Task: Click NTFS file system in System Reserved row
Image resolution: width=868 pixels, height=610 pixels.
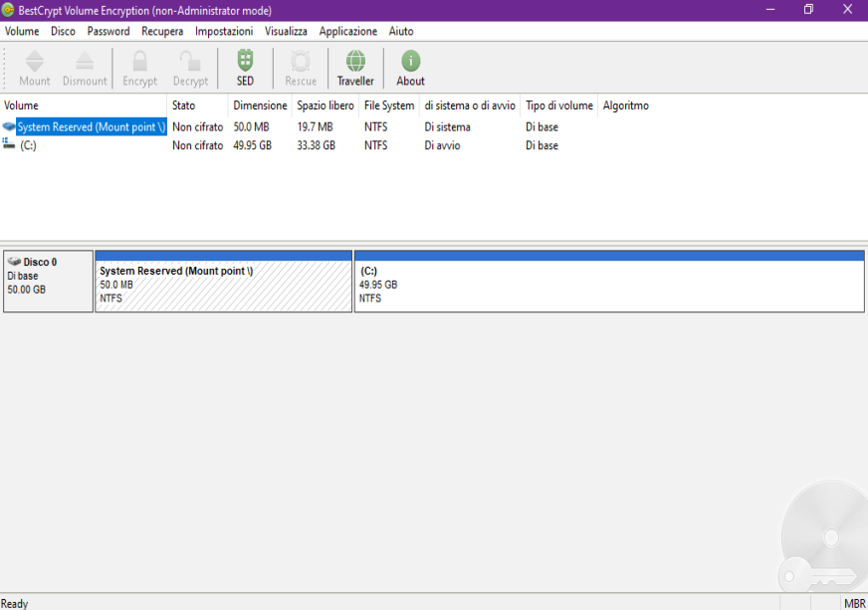Action: pyautogui.click(x=376, y=126)
